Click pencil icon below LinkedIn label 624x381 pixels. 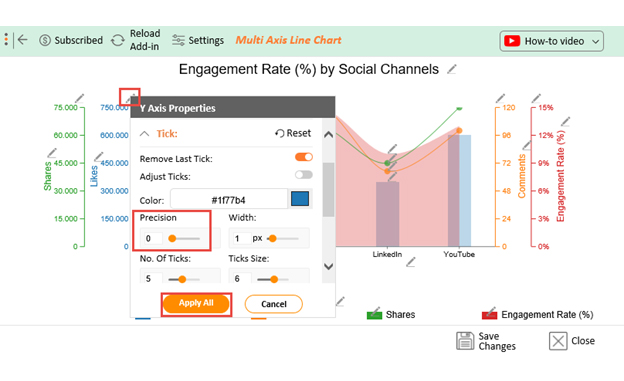pyautogui.click(x=411, y=262)
